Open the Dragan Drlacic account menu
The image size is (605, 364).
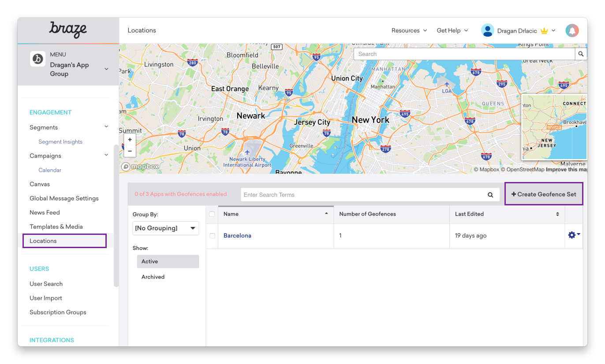[x=527, y=31]
